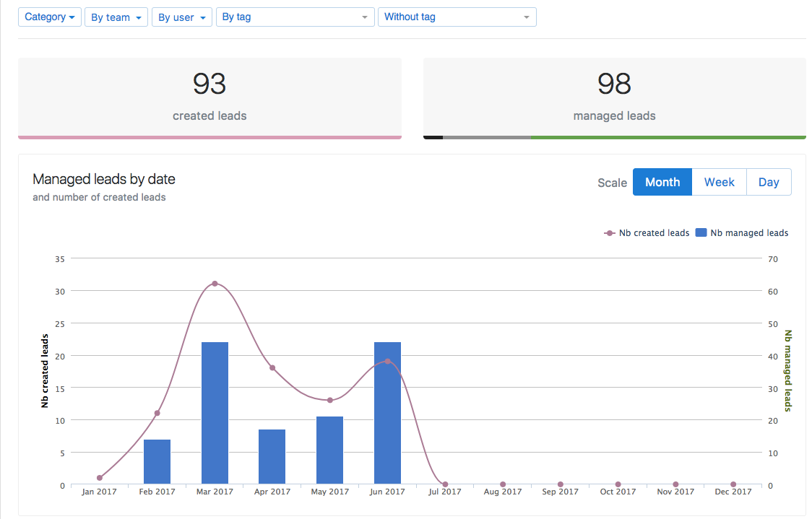Select the Month scale button
Image resolution: width=812 pixels, height=519 pixels.
pos(662,182)
